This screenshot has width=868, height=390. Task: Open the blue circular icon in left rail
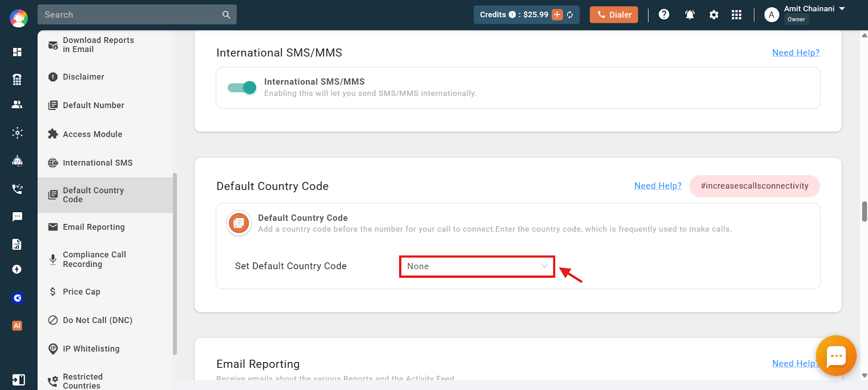pos(17,298)
